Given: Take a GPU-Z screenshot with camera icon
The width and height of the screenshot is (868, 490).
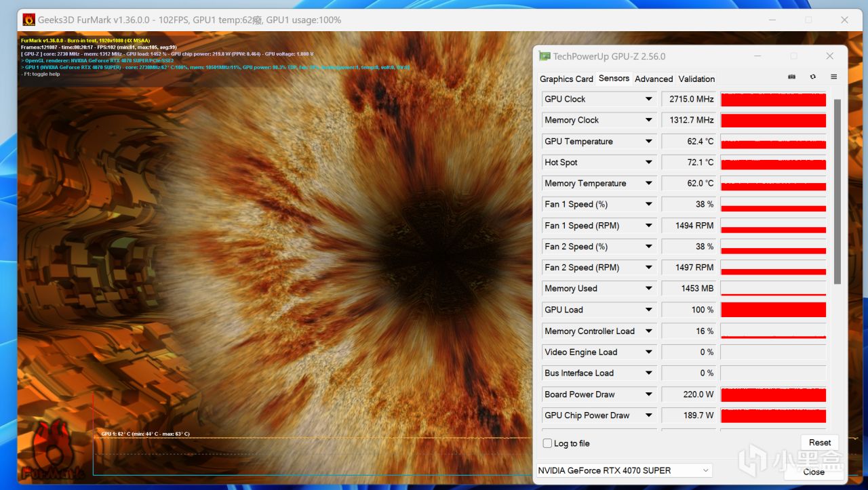Looking at the screenshot, I should [x=791, y=77].
